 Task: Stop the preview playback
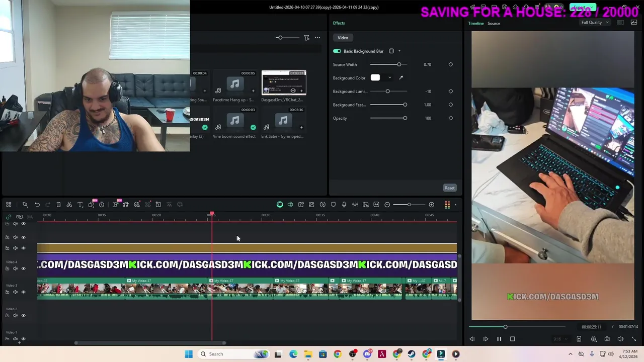[x=512, y=339]
